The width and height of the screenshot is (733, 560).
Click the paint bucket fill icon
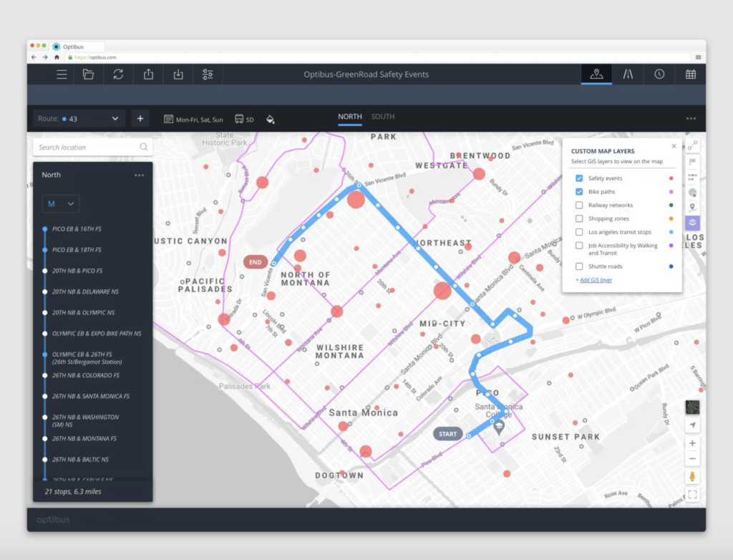tap(271, 119)
